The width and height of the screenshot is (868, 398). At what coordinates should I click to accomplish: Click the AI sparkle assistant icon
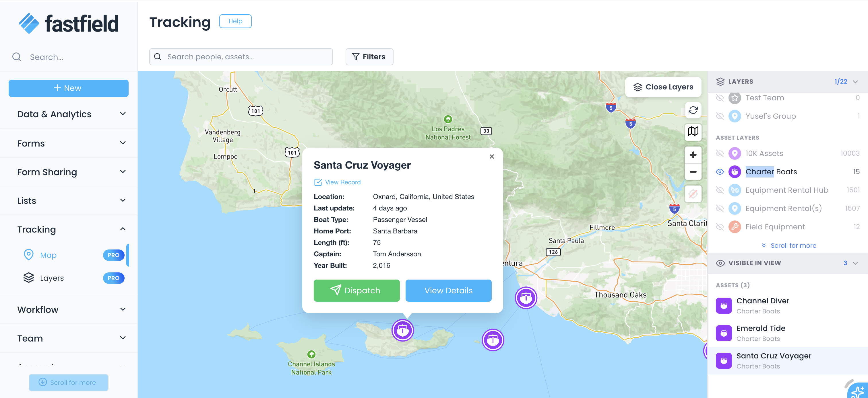point(858,391)
